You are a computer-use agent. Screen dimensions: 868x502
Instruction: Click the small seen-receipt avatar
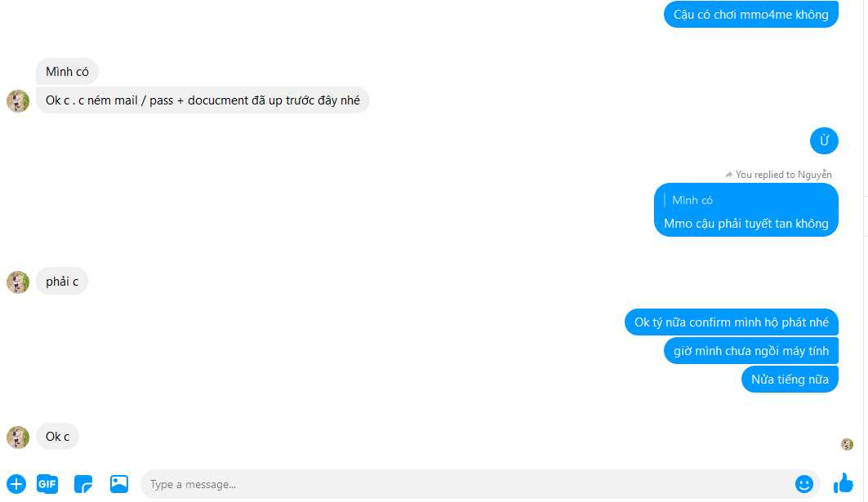click(x=847, y=444)
